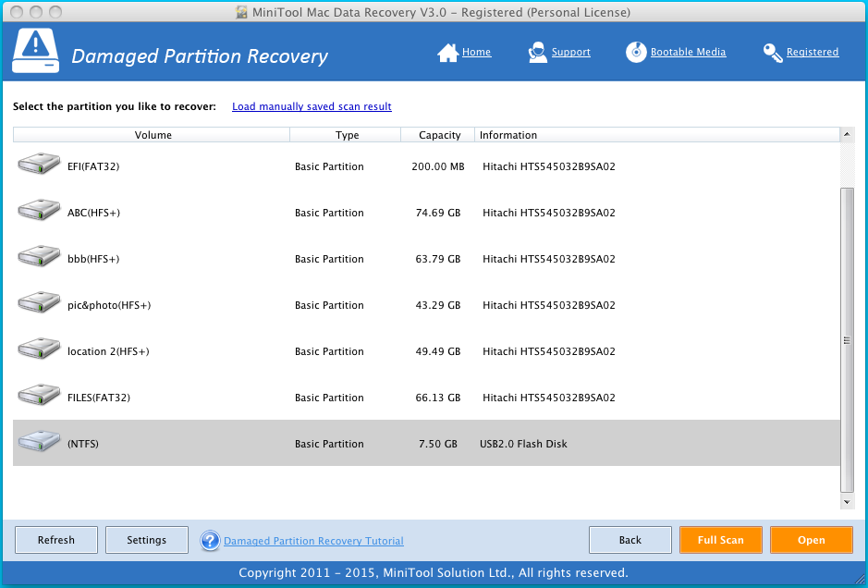Viewport: 868px width, 588px height.
Task: Click Basic Partition type in EFI row
Action: tap(329, 166)
